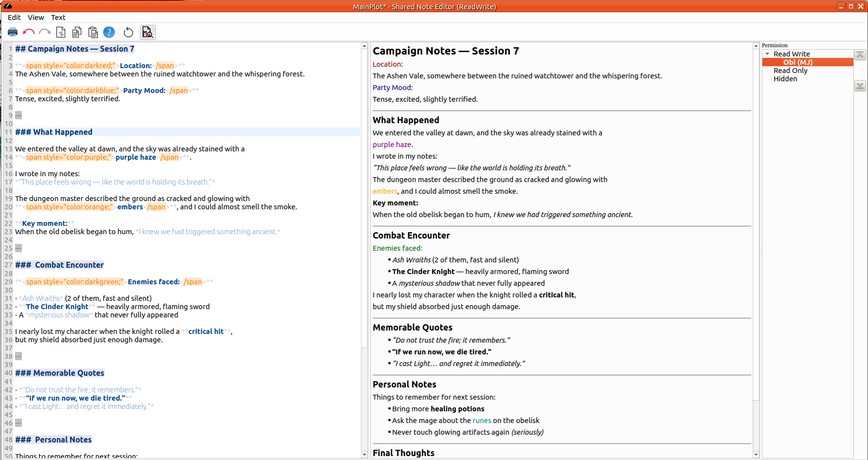This screenshot has width=868, height=460.
Task: Open the Edit menu
Action: 14,18
